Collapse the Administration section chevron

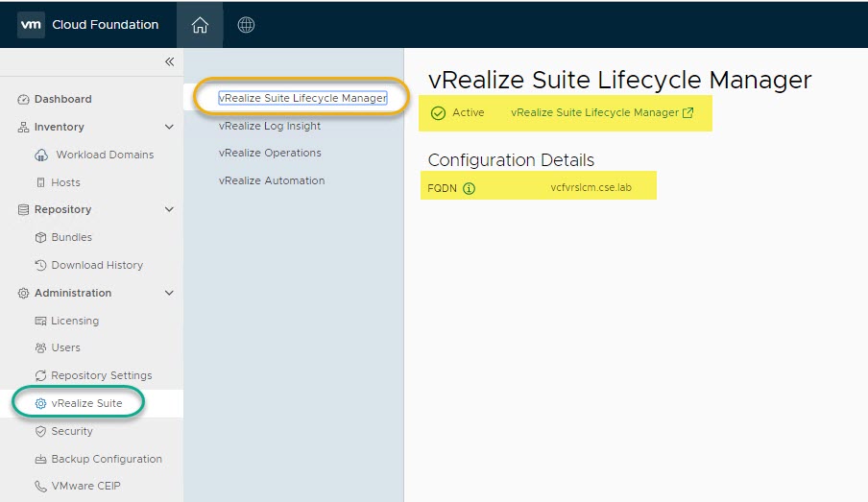coord(169,294)
